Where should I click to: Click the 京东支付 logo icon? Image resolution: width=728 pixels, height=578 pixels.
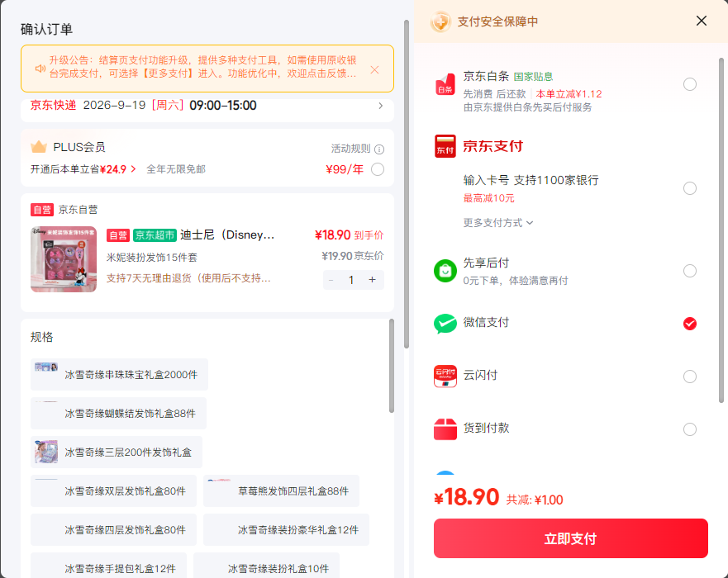445,146
